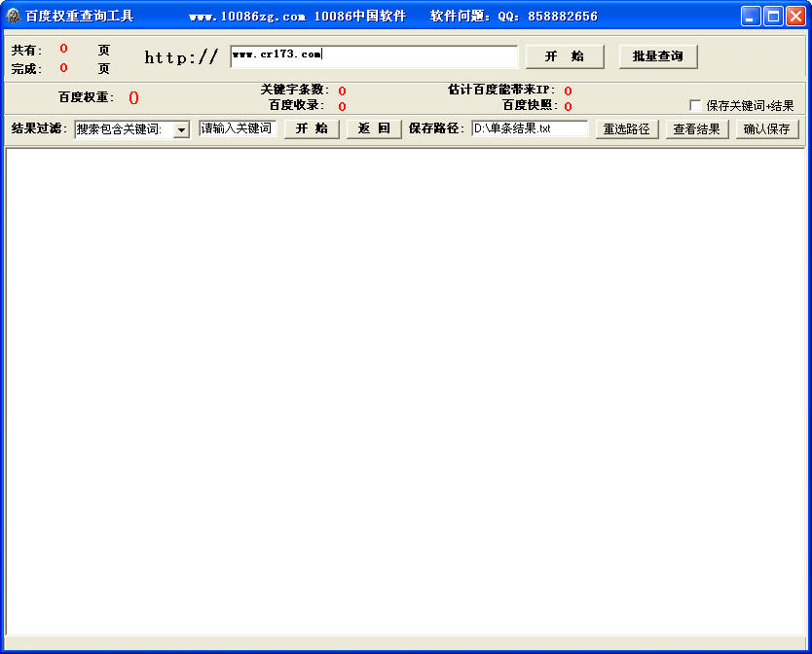The width and height of the screenshot is (812, 654).
Task: Select the 百度权重 label text
Action: [86, 97]
